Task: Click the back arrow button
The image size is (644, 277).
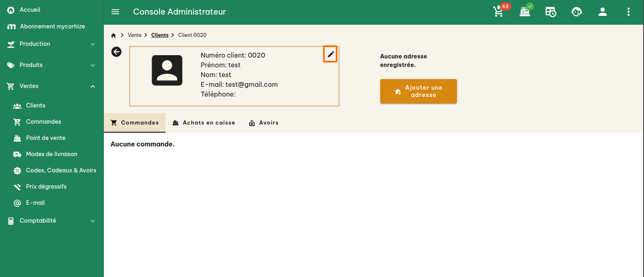Action: pyautogui.click(x=116, y=52)
